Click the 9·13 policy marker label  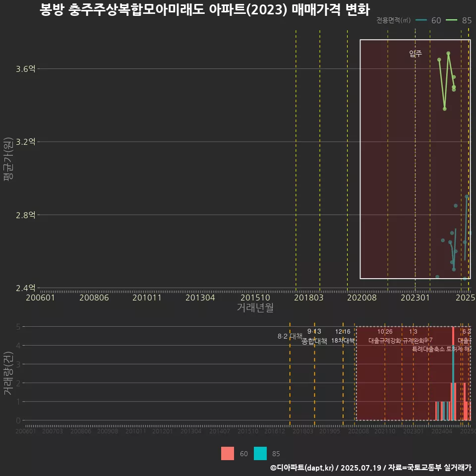tap(314, 332)
